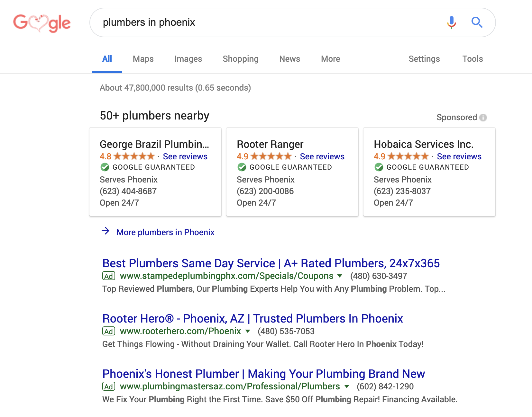Open See reviews for Rooter Ranger
The width and height of the screenshot is (532, 417).
click(322, 156)
